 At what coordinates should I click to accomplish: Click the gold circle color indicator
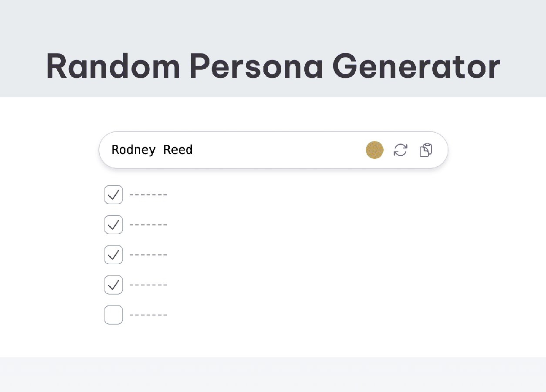[x=374, y=150]
